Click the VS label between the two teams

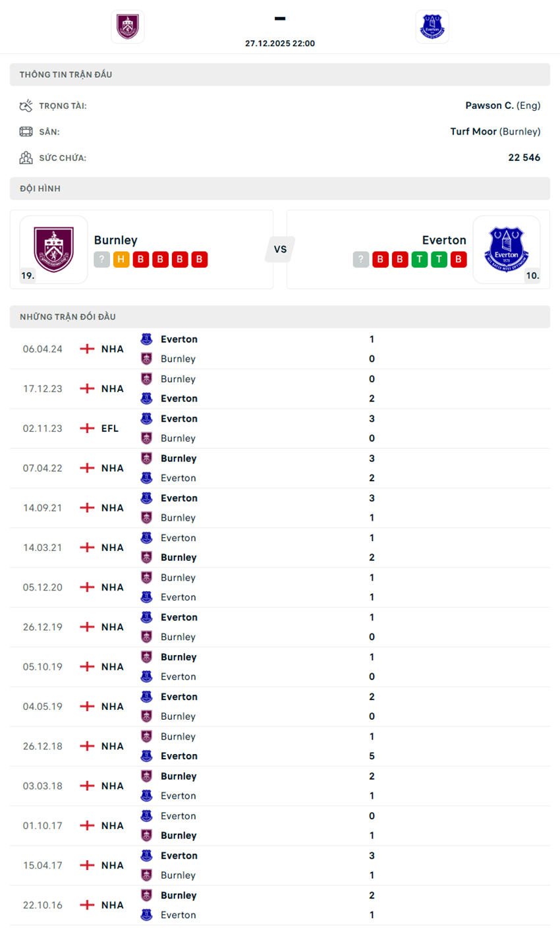click(x=280, y=249)
